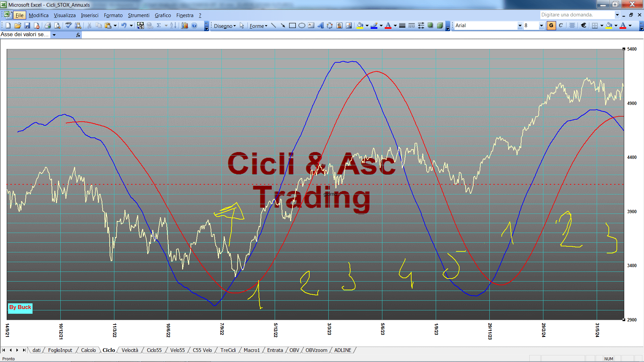This screenshot has height=362, width=644.
Task: Toggle Italic (C) formatting
Action: (x=561, y=25)
